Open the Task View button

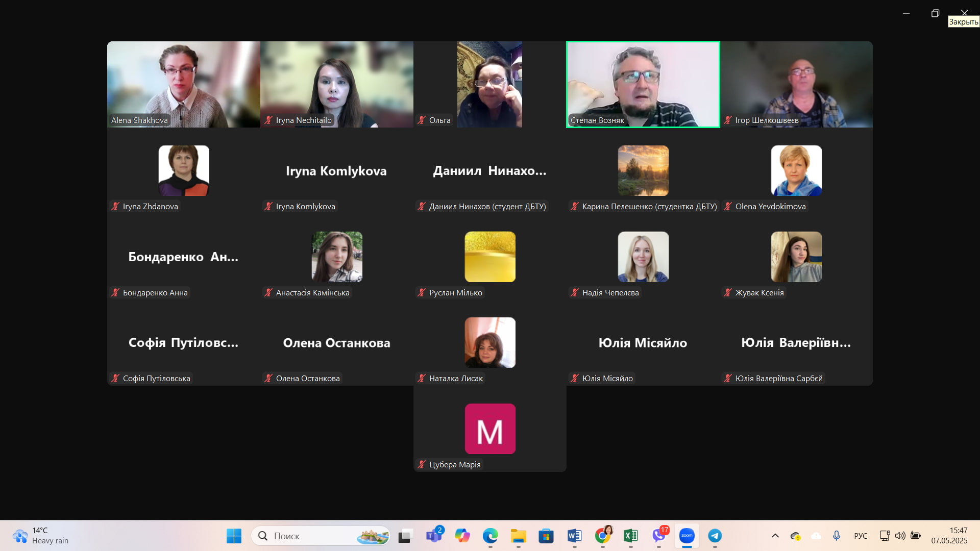click(405, 536)
